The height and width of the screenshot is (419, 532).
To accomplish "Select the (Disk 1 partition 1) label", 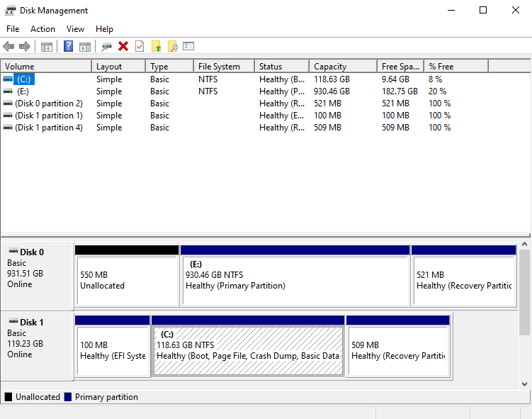I will click(x=49, y=116).
